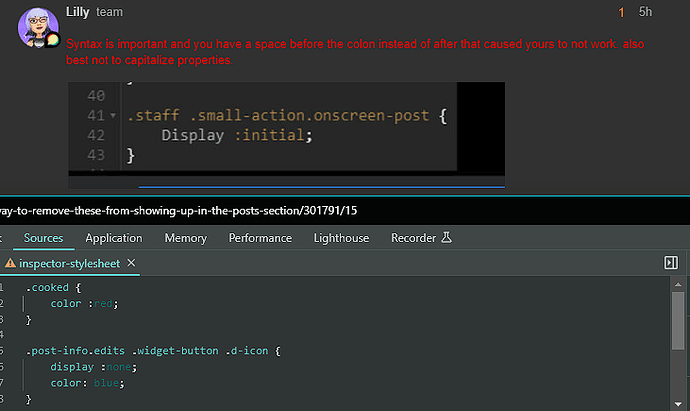Select the inspector-stylesheet file tab
Screen dimensions: 690x411
tap(70, 264)
